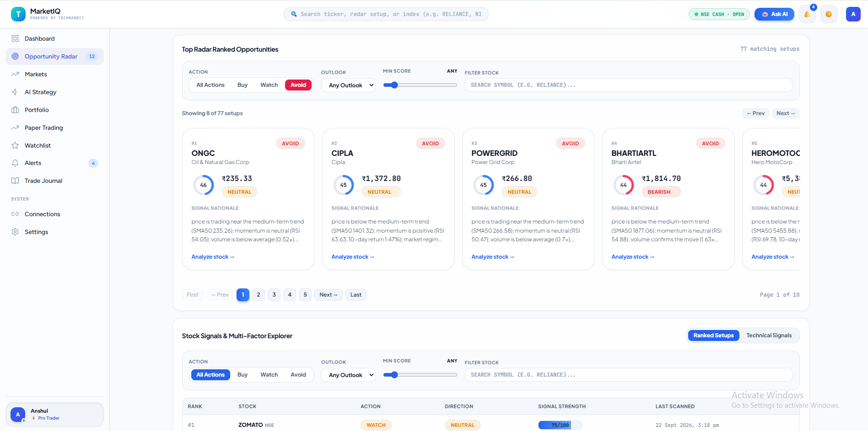Click the Ask AI button
Viewport: 868px width, 431px height.
point(774,14)
